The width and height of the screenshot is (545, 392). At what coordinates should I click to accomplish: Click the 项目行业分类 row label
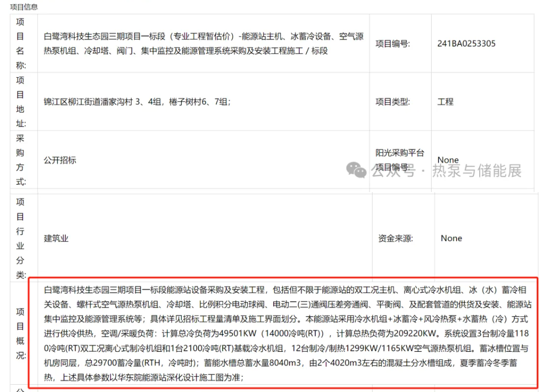[x=20, y=239]
